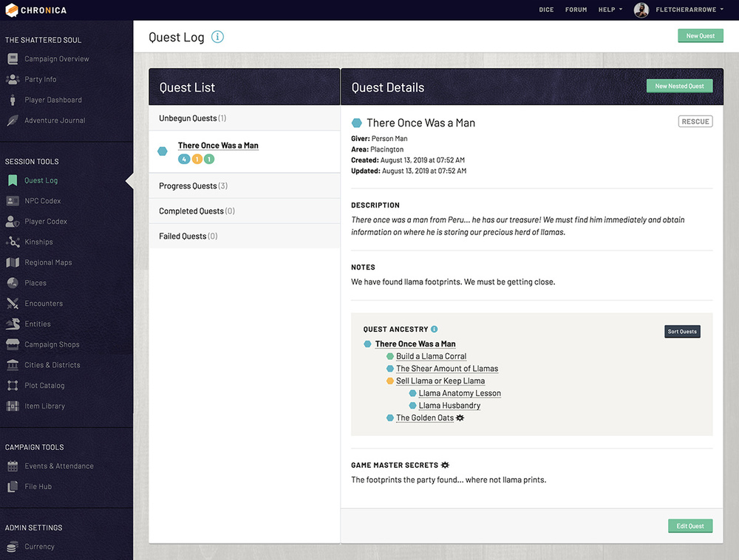Open The Golden Oats quest link
The height and width of the screenshot is (560, 739).
[x=425, y=418]
